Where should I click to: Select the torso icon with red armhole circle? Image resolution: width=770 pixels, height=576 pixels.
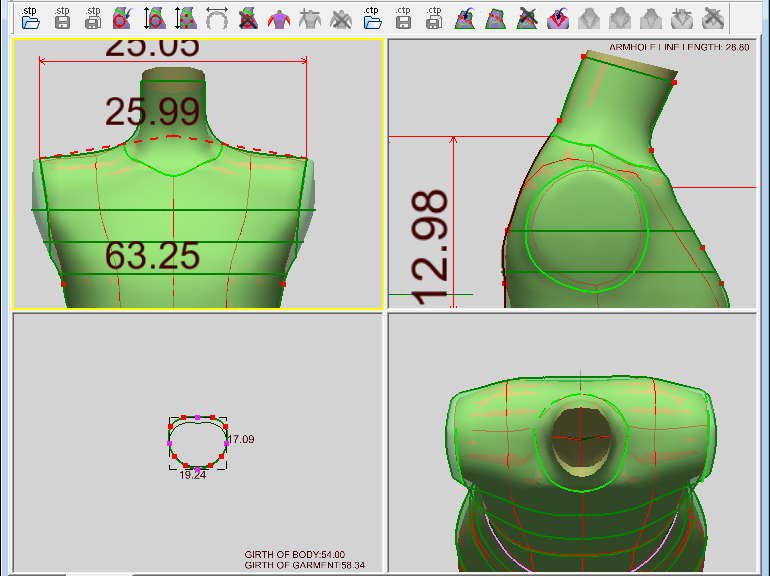coord(122,18)
